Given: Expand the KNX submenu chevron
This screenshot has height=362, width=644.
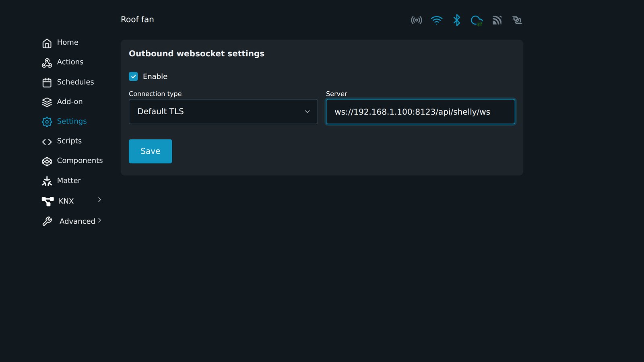Looking at the screenshot, I should point(99,200).
